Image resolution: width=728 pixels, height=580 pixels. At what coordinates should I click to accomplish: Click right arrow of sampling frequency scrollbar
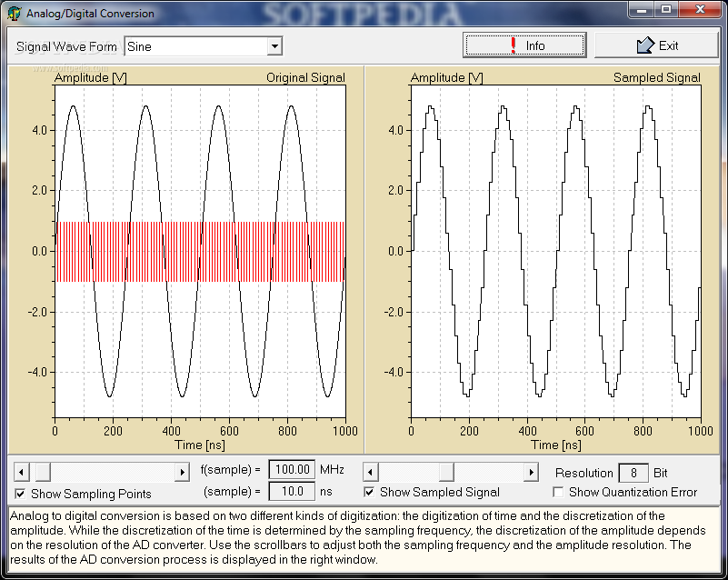click(182, 472)
